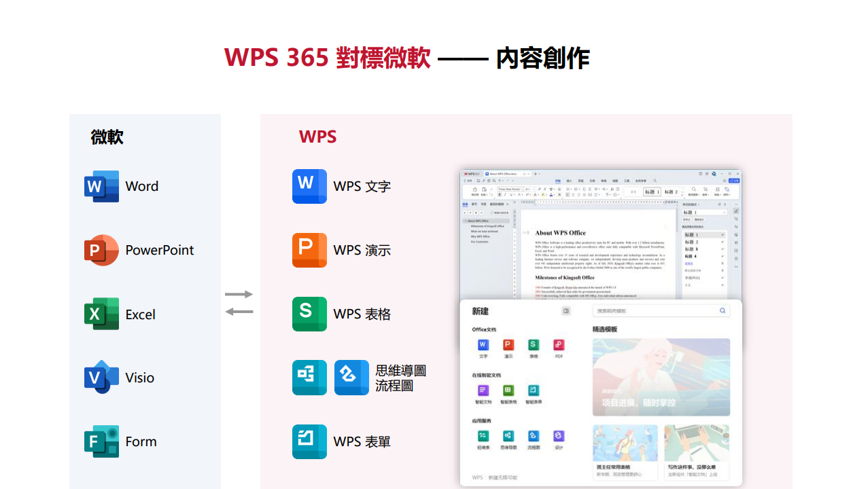Open 智能表单 in 新建 dialog
Image resolution: width=868 pixels, height=489 pixels.
tap(534, 394)
